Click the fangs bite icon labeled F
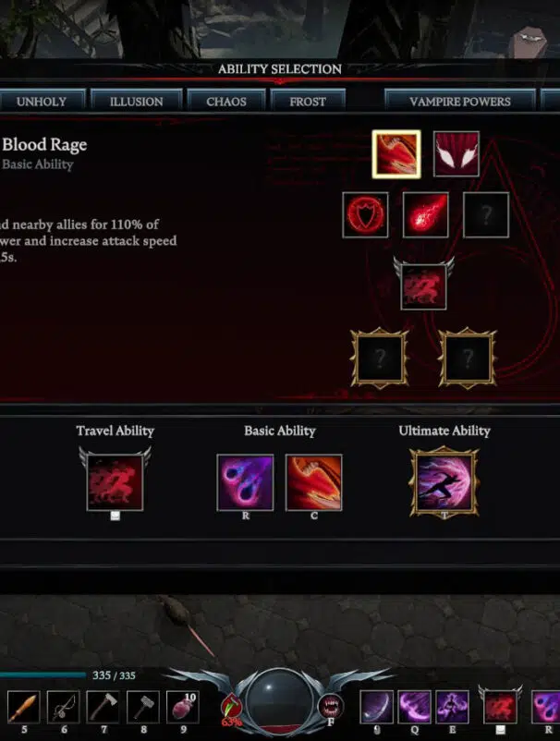Image resolution: width=560 pixels, height=741 pixels. click(x=331, y=707)
